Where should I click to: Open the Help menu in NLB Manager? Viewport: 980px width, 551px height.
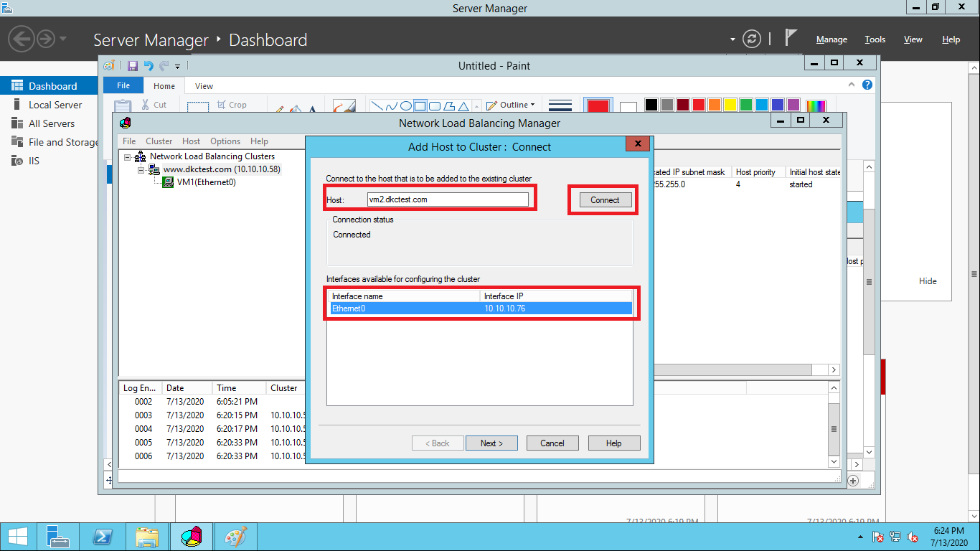point(259,141)
